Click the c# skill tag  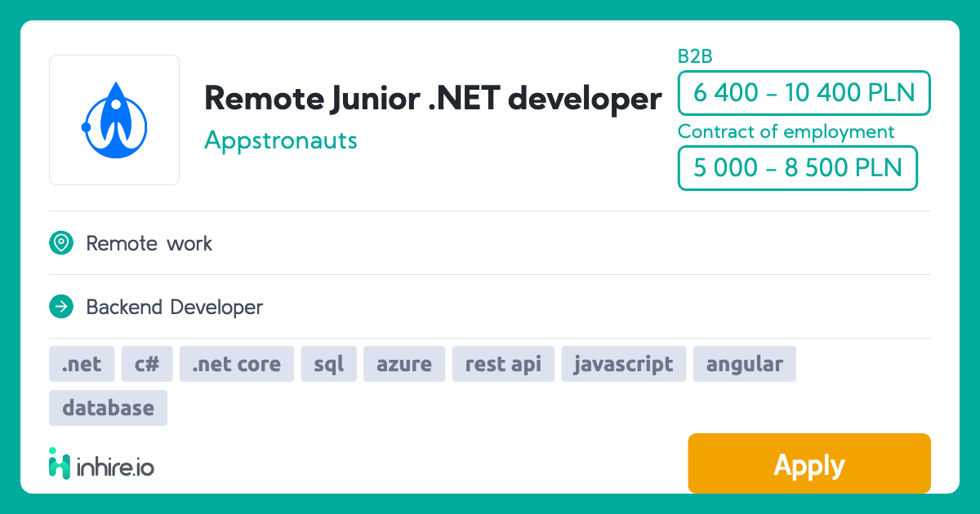pos(147,364)
